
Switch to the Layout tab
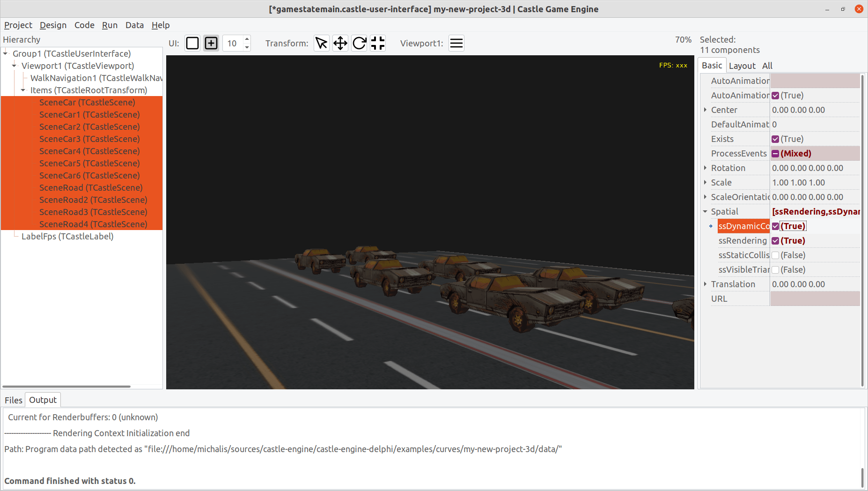click(x=742, y=66)
